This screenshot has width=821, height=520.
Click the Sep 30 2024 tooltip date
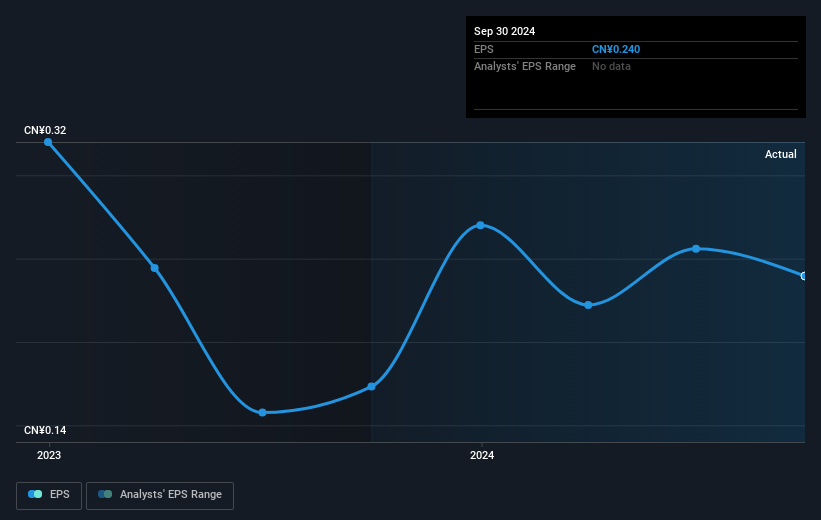(x=504, y=31)
